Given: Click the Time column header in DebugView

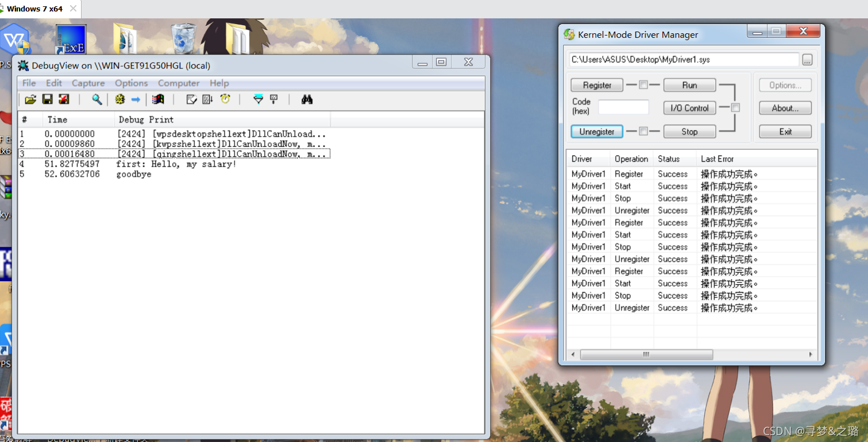Looking at the screenshot, I should click(x=79, y=119).
